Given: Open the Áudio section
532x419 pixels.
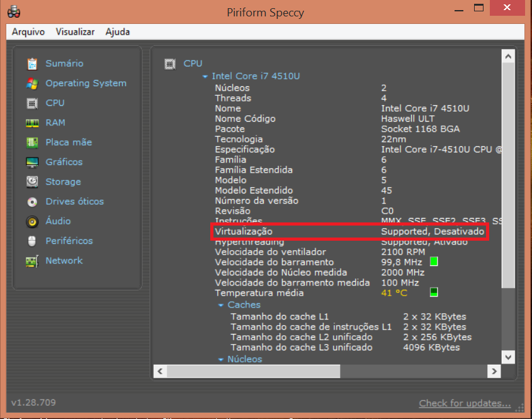Looking at the screenshot, I should [59, 221].
